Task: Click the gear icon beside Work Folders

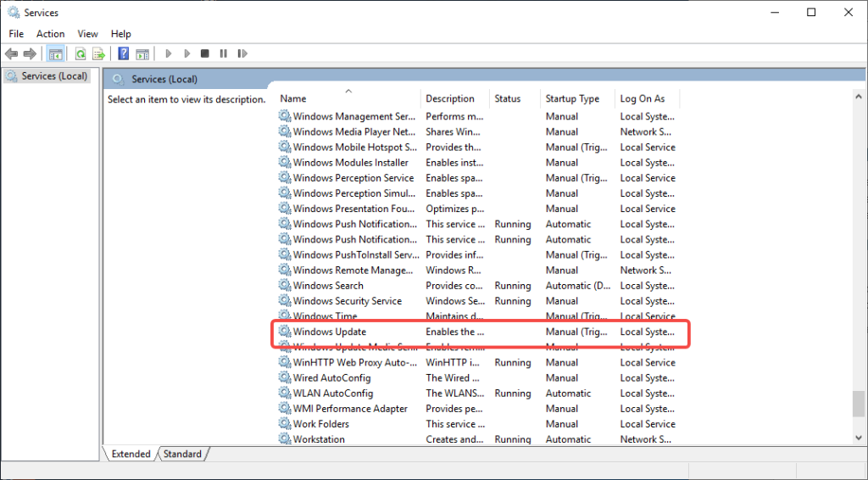Action: [285, 423]
